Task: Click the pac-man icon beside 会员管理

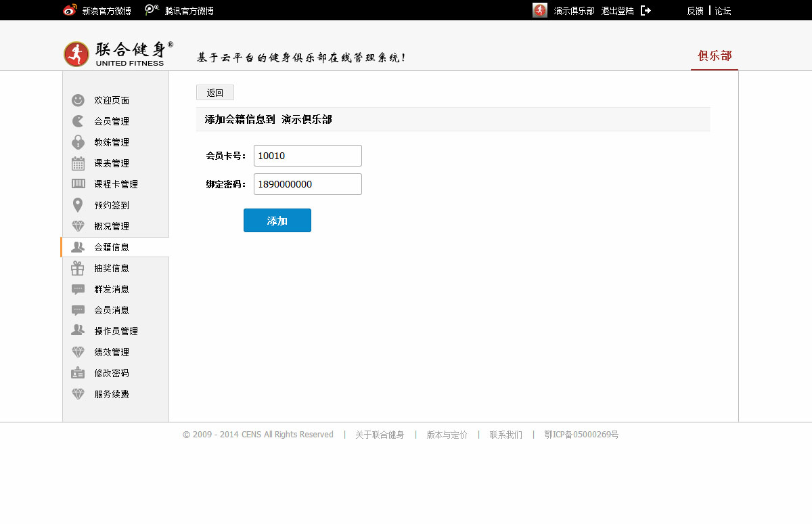Action: [78, 121]
